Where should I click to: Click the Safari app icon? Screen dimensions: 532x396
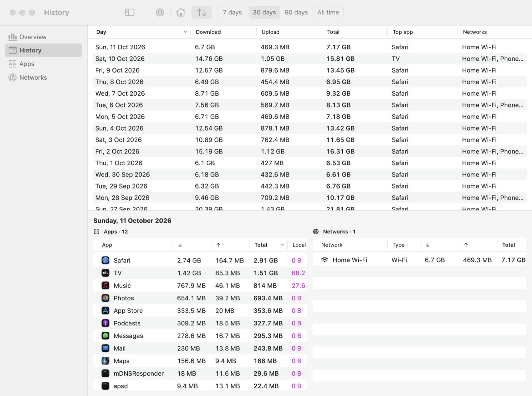(105, 260)
